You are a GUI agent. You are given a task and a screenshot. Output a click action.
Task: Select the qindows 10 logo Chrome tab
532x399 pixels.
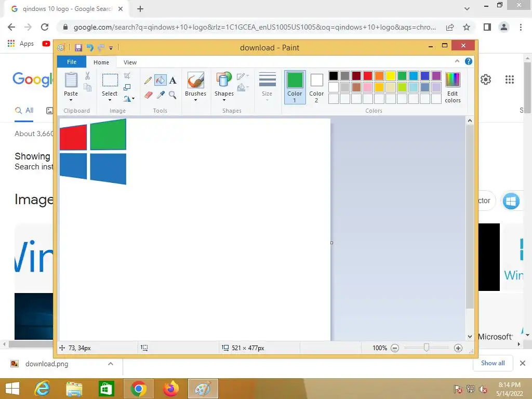click(x=67, y=9)
